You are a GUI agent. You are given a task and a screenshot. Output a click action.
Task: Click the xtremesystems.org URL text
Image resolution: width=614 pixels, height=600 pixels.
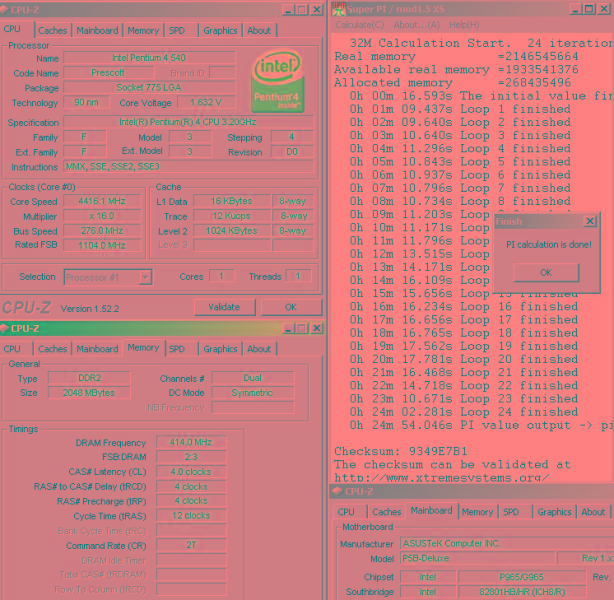coord(442,477)
